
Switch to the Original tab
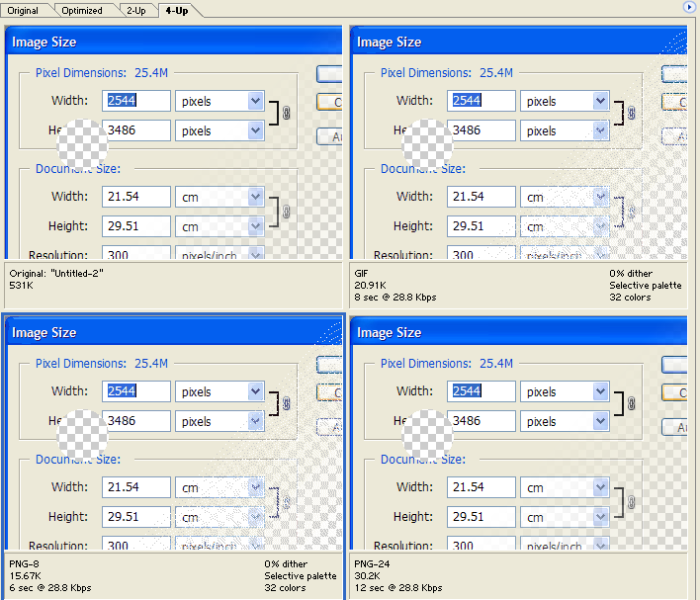tap(23, 10)
